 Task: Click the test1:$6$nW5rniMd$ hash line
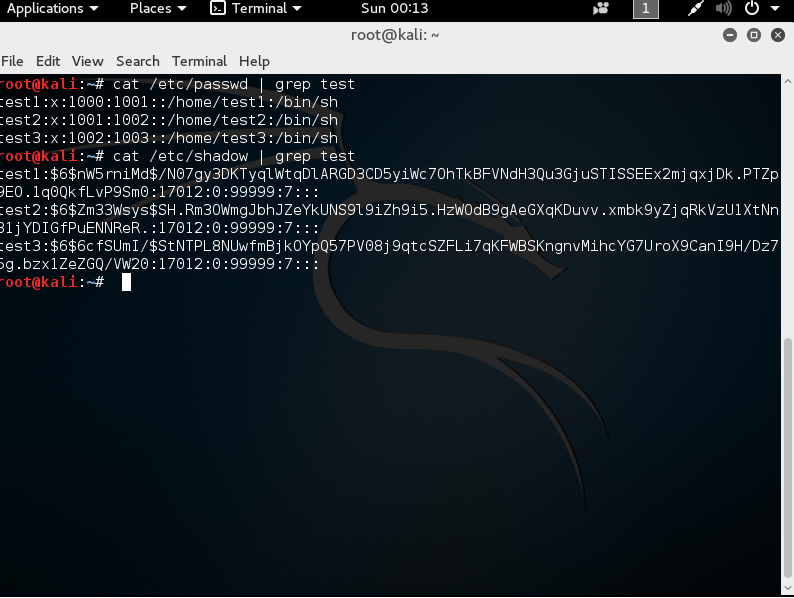coord(389,183)
